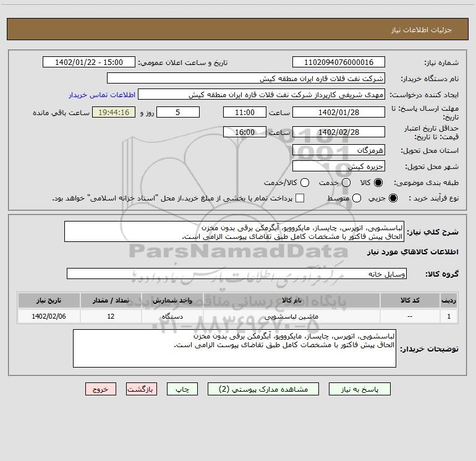
Task: Select the متوسط purchase type radio
Action: (x=357, y=198)
